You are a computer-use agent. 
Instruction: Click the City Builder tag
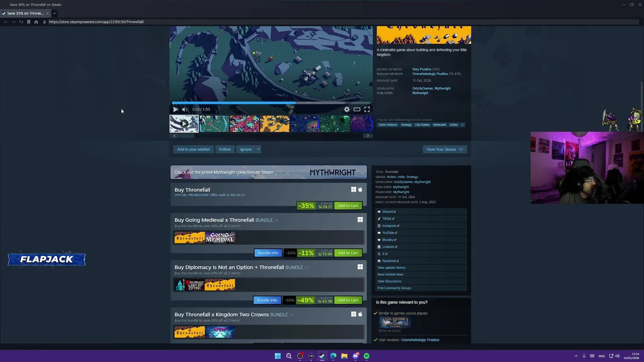422,125
